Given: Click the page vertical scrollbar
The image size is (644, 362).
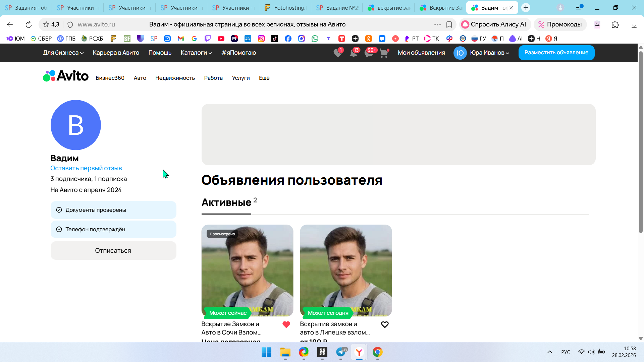Looking at the screenshot, I should pyautogui.click(x=641, y=141).
